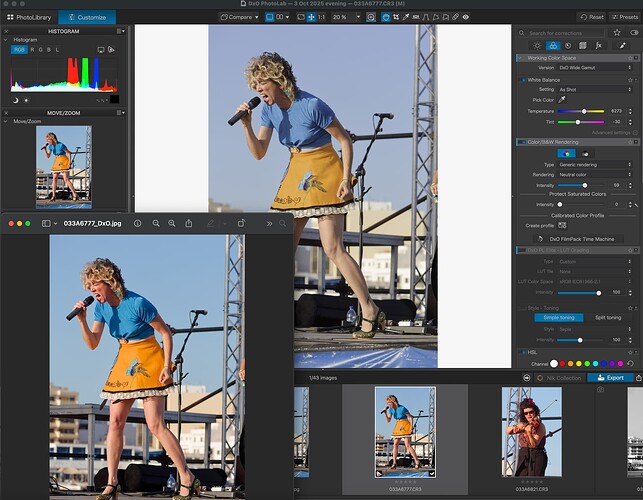Zoom in on the Preview window image
The width and height of the screenshot is (643, 500).
pos(172,223)
